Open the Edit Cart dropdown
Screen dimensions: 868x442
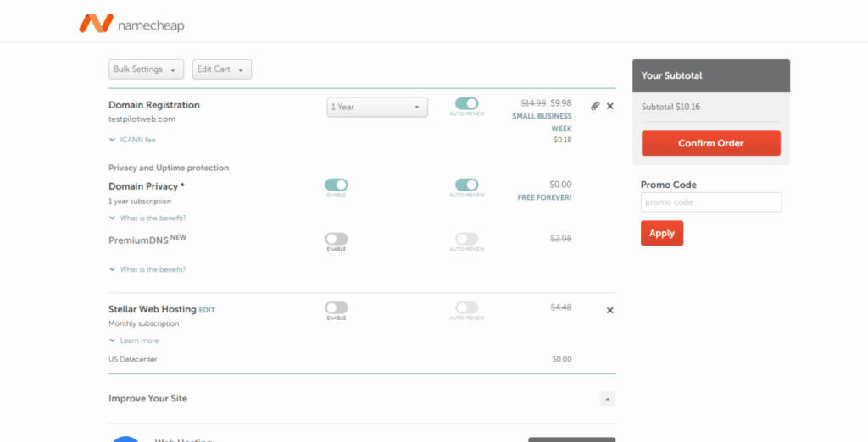222,69
